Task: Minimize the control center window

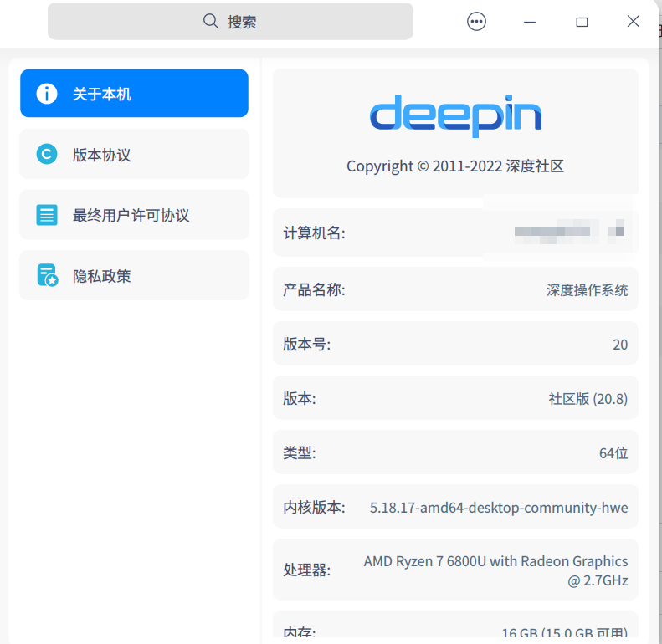Action: pos(530,22)
